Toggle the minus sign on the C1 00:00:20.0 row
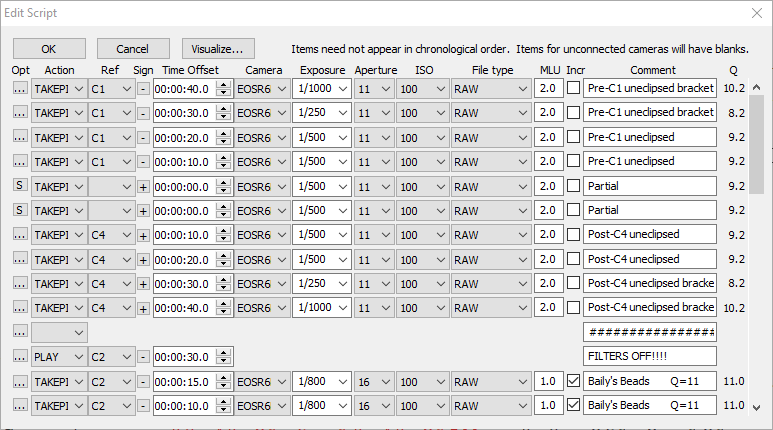The height and width of the screenshot is (430, 773). click(x=143, y=137)
